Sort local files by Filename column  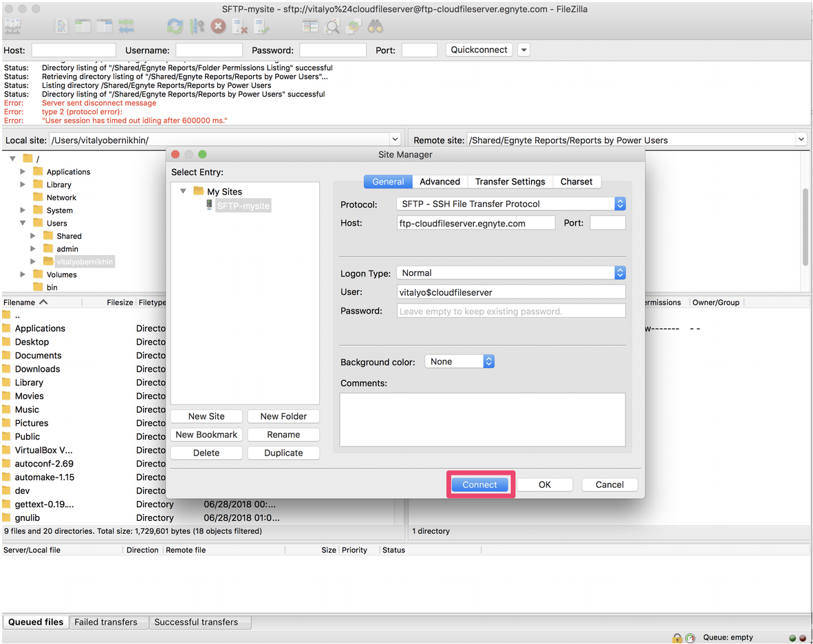pyautogui.click(x=41, y=302)
